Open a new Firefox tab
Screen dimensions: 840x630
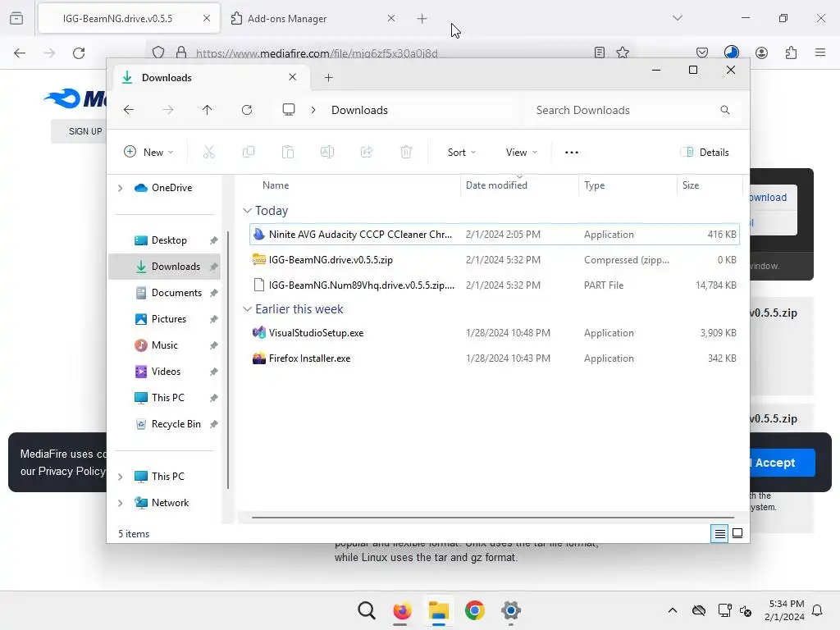[422, 19]
